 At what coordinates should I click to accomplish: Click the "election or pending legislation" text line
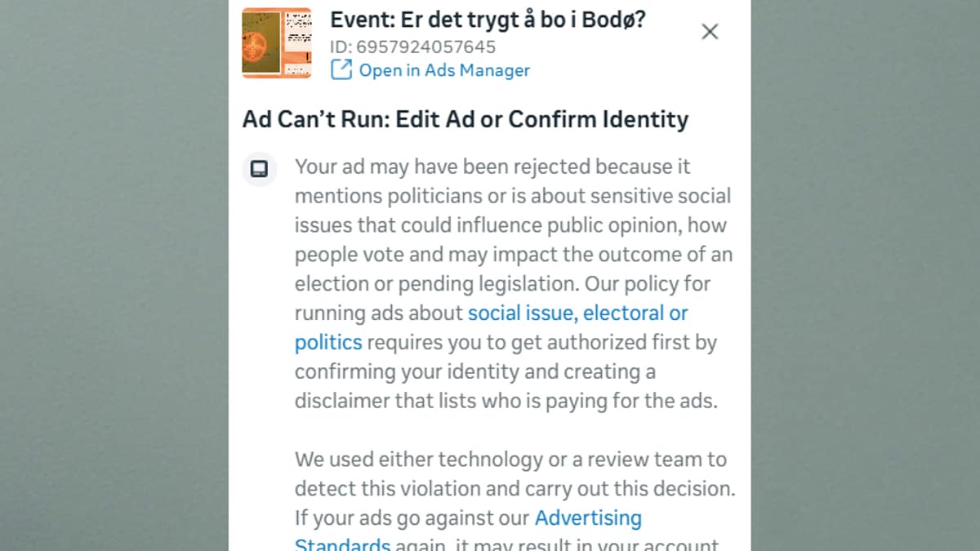pyautogui.click(x=502, y=284)
